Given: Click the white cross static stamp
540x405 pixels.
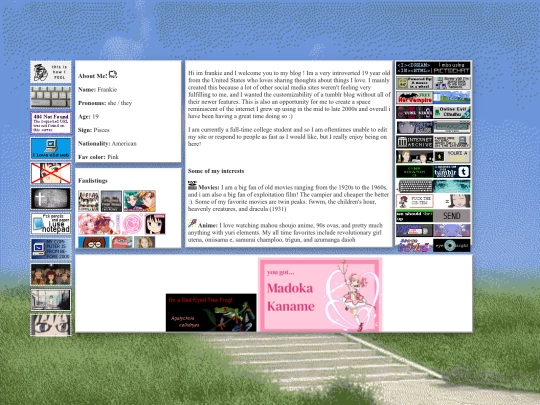Looking at the screenshot, I should (x=51, y=199).
